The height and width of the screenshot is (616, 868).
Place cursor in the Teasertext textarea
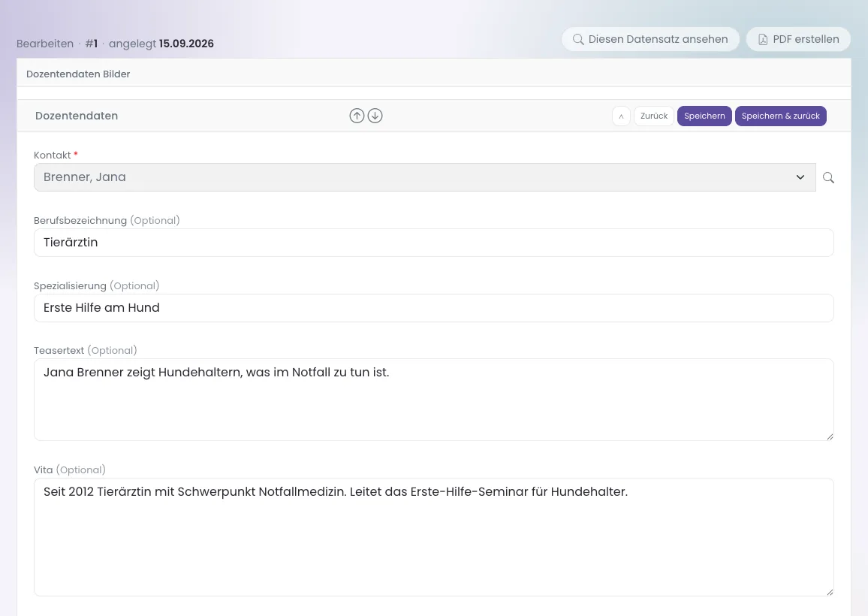[x=433, y=400]
